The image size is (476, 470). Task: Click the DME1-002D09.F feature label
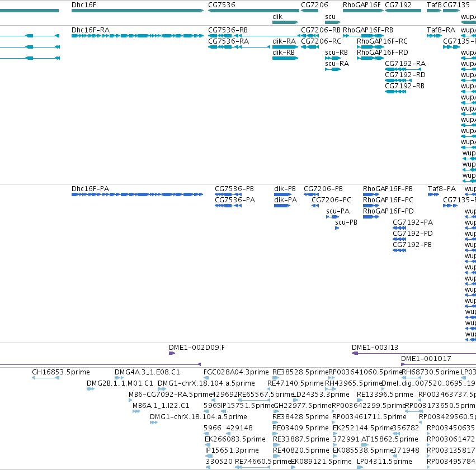(x=197, y=348)
